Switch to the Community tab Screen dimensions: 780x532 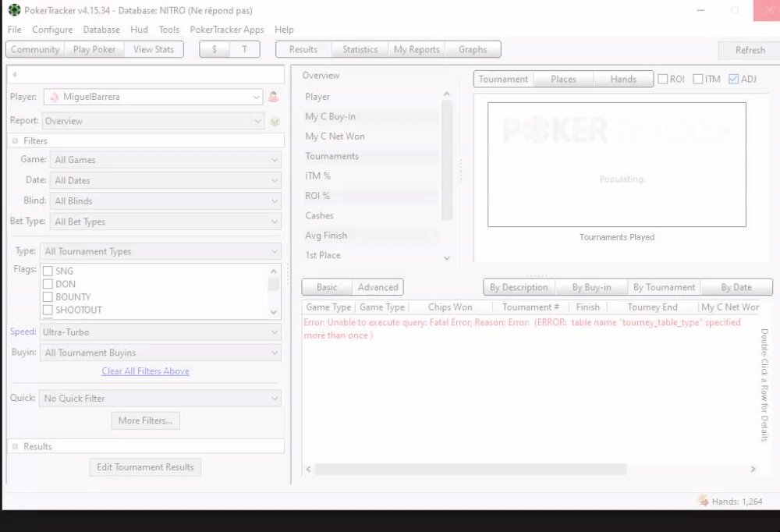point(35,49)
